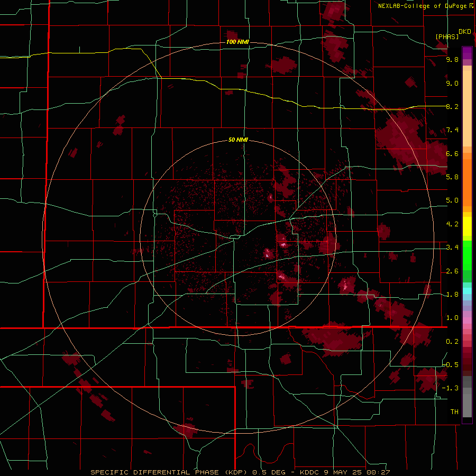
Task: Click 'SPECIFIC DIFFERENTIAL PHASE' in the bottom caption
Action: 154,472
